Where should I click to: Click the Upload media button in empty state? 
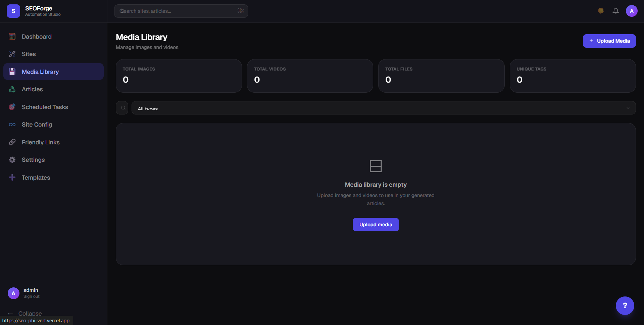[x=376, y=225]
